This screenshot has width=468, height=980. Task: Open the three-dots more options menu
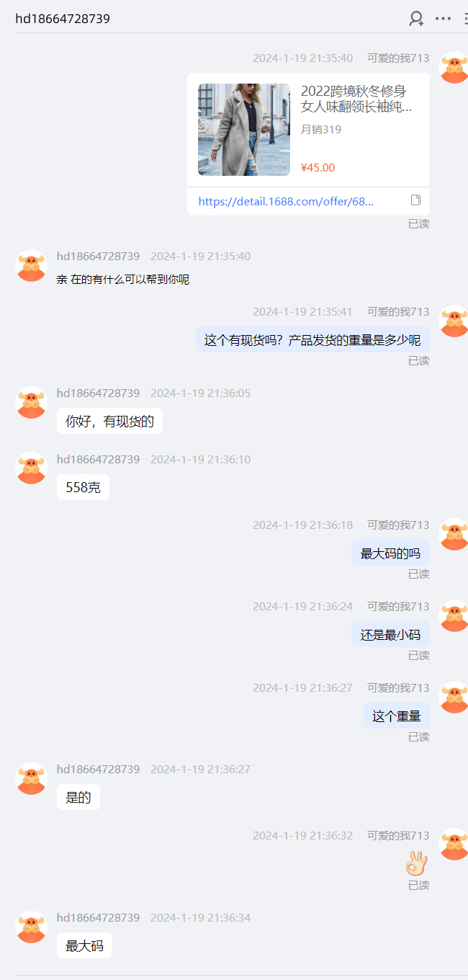(x=444, y=19)
